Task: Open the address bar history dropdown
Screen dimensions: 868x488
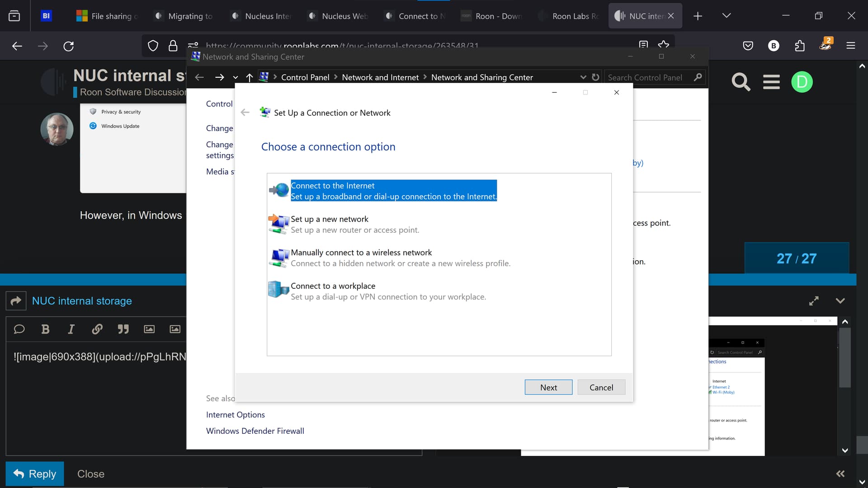Action: pyautogui.click(x=583, y=77)
